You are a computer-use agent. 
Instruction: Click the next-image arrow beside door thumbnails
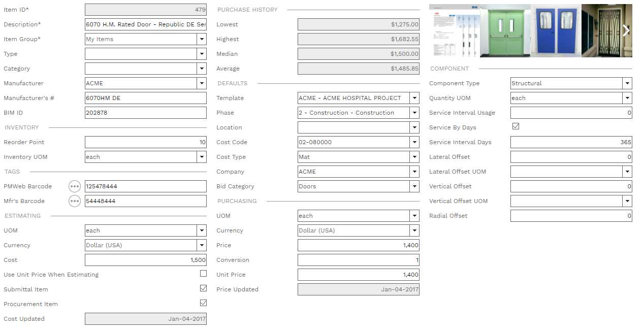pos(625,30)
